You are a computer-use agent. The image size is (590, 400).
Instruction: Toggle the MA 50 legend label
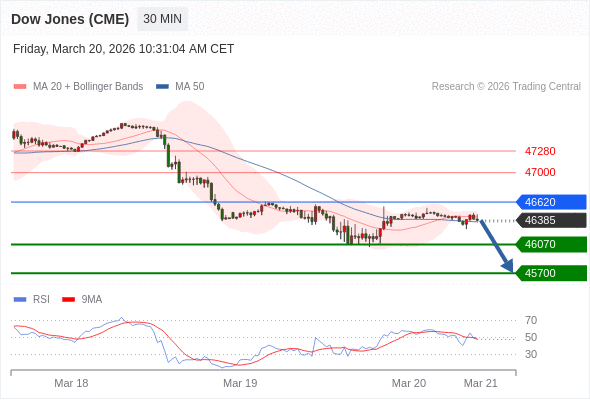(190, 87)
